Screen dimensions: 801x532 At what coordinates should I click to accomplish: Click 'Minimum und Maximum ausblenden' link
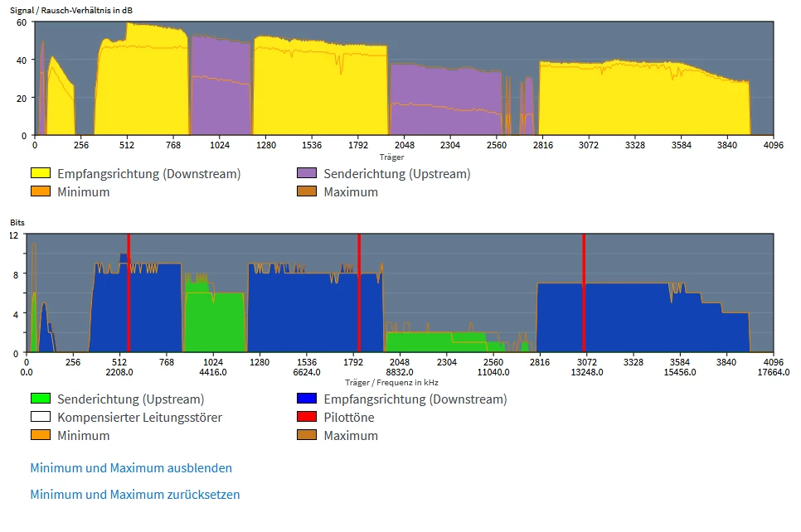131,467
